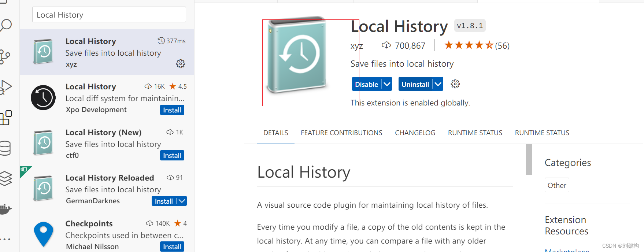Expand Install dropdown for Local History Reloaded
644x252 pixels.
point(182,201)
